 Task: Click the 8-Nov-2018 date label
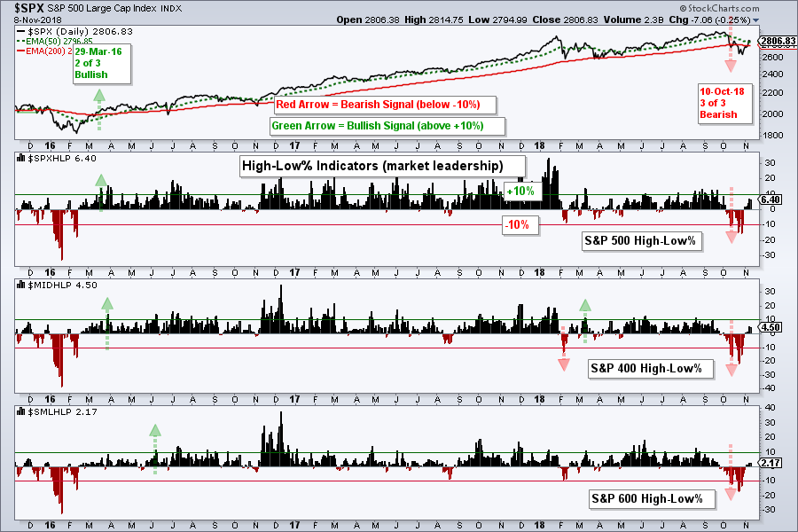(38, 20)
